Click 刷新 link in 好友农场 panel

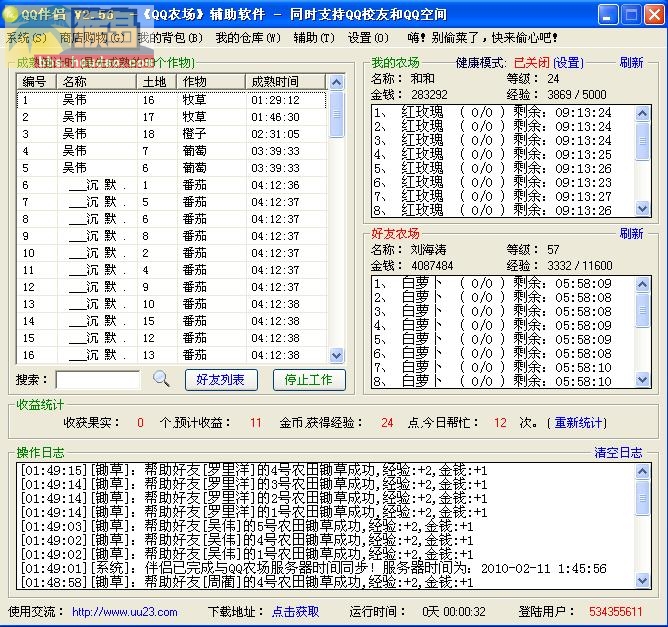[631, 233]
